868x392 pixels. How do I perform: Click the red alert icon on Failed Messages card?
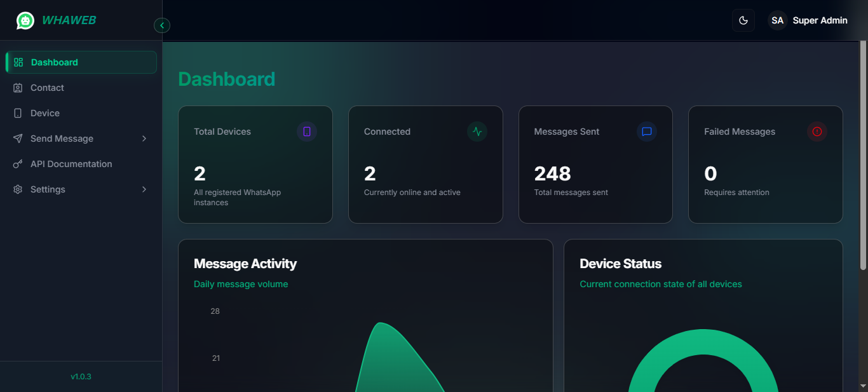click(817, 132)
